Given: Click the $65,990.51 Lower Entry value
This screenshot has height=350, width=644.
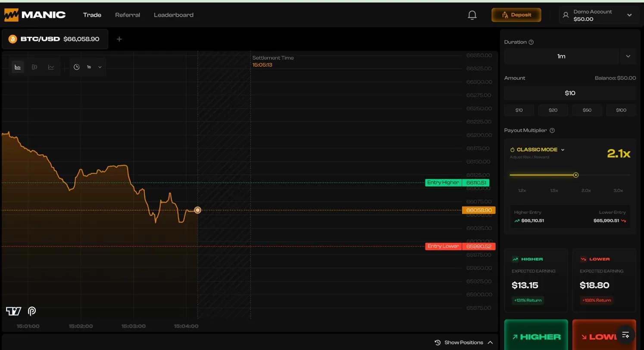Looking at the screenshot, I should [x=606, y=221].
